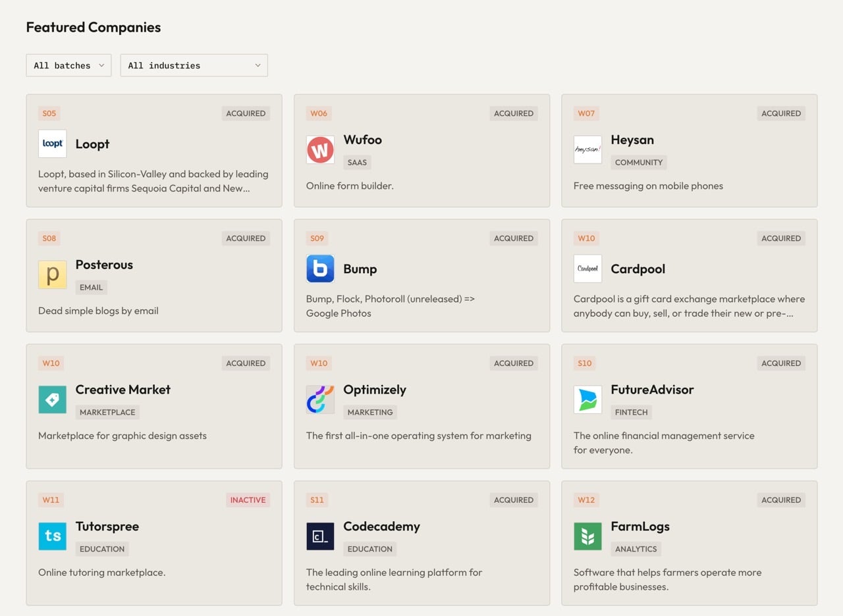Click the yellow Posterous p logo
Screen dimensions: 843x616
click(53, 275)
